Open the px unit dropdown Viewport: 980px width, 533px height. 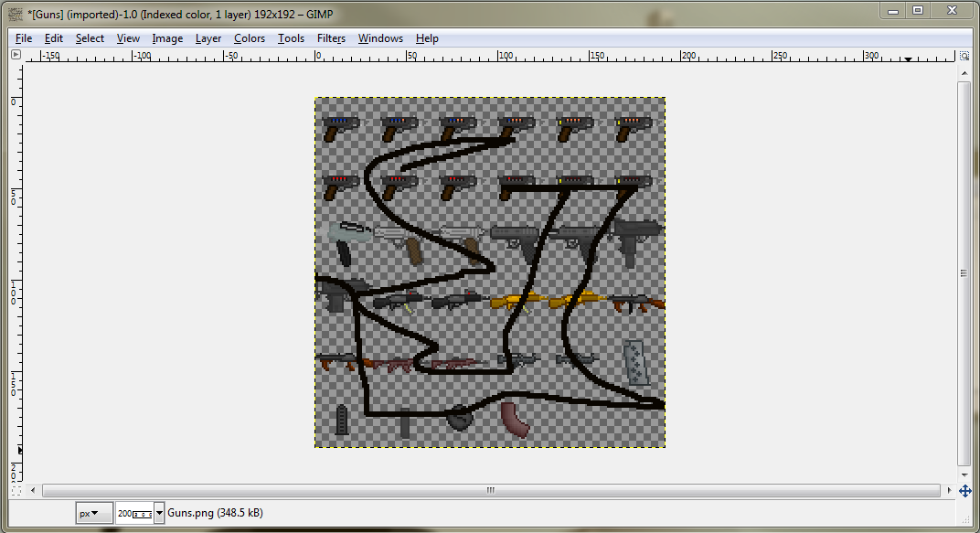pos(94,514)
